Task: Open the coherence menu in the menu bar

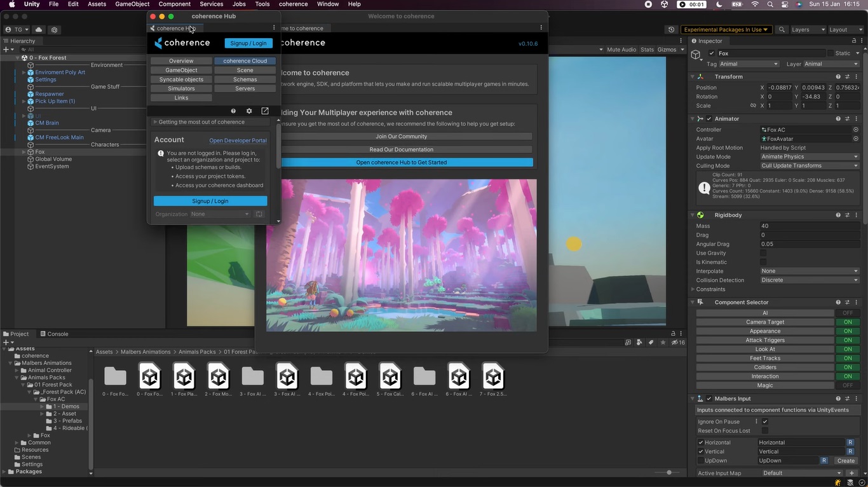Action: (294, 4)
